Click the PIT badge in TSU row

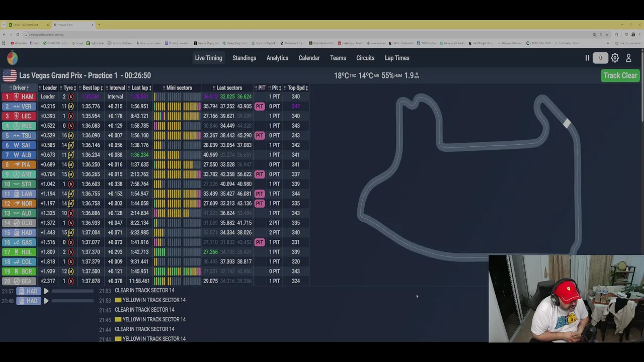260,135
